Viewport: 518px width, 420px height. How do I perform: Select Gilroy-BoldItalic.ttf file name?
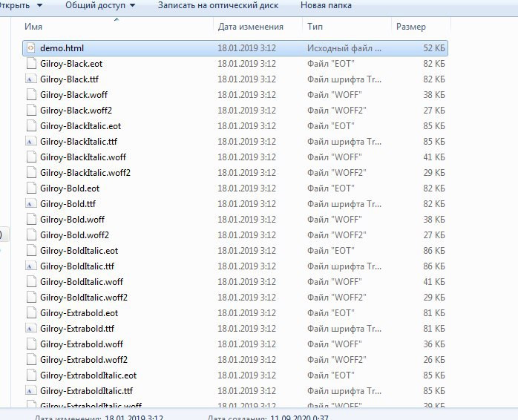[77, 266]
